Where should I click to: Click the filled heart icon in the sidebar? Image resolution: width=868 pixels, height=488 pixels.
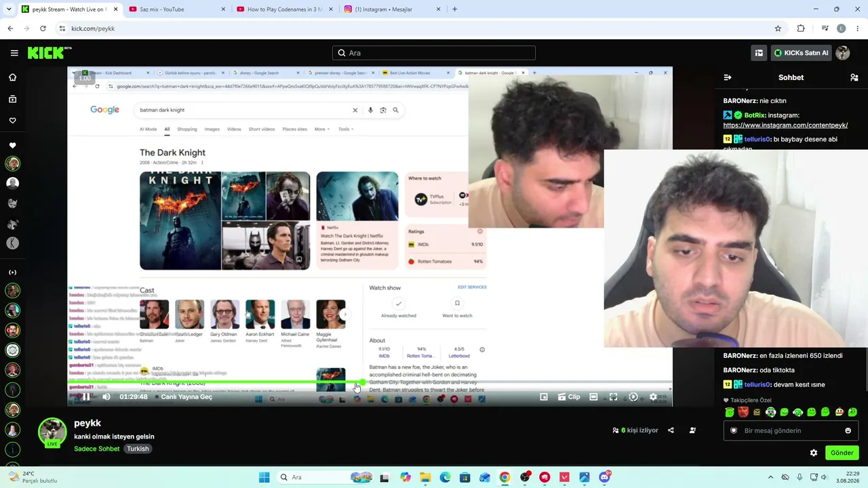(x=12, y=145)
